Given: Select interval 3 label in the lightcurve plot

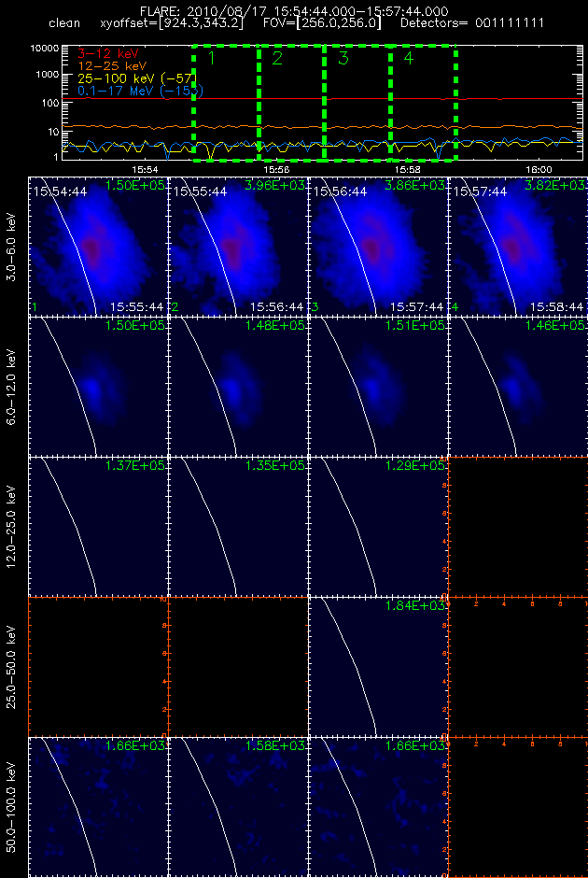Looking at the screenshot, I should pos(343,58).
